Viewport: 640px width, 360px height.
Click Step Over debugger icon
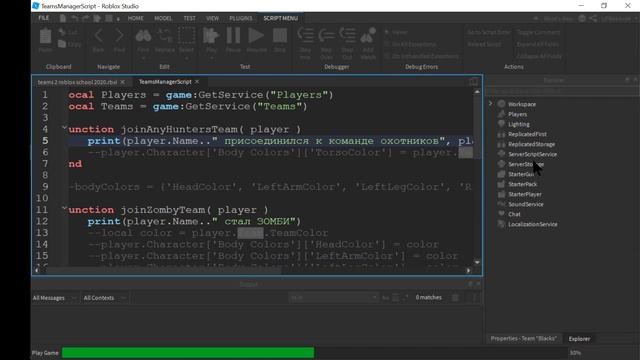(x=326, y=36)
